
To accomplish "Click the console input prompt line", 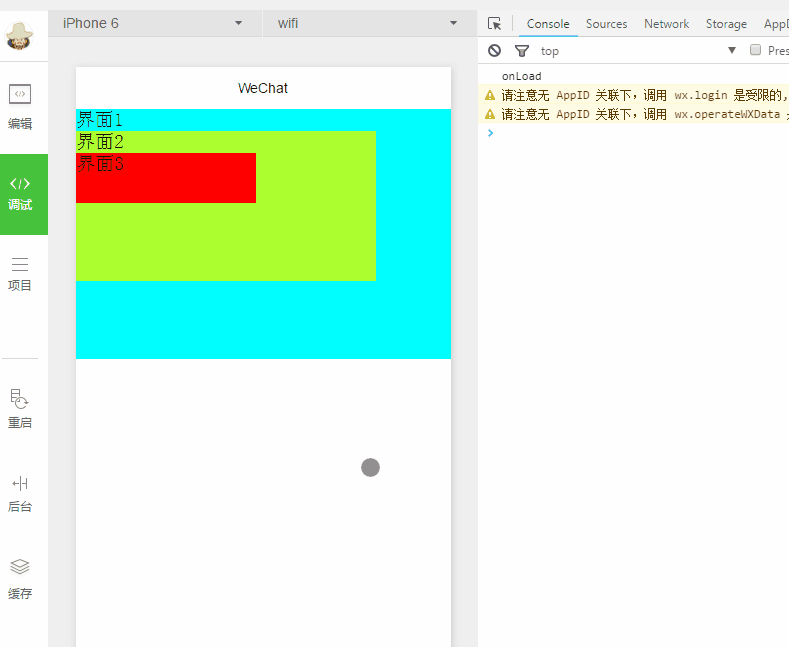I will click(630, 133).
